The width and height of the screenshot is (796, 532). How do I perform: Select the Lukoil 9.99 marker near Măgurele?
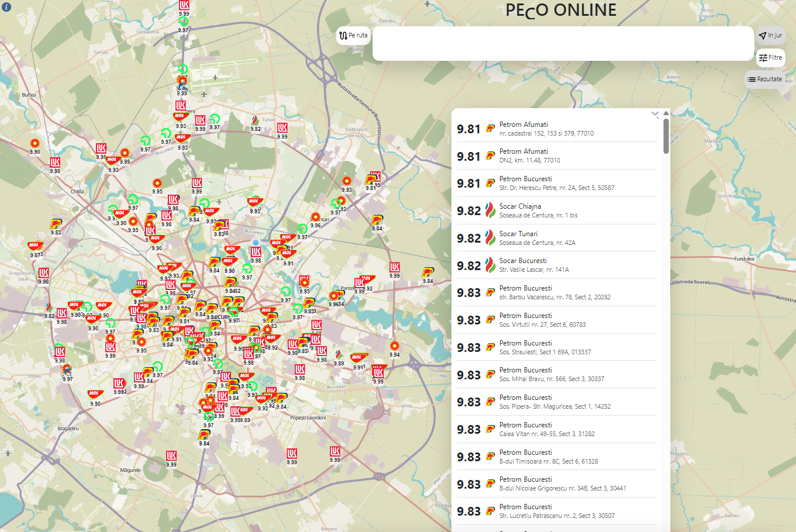tap(171, 456)
